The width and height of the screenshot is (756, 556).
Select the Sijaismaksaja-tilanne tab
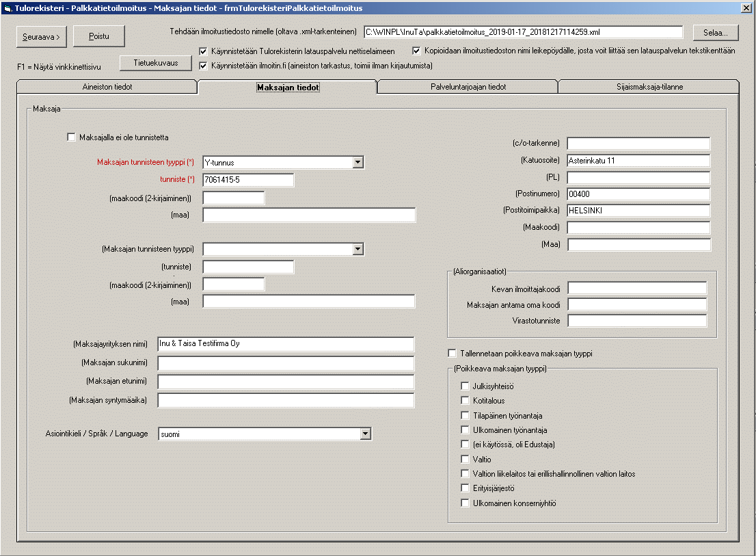coord(648,87)
